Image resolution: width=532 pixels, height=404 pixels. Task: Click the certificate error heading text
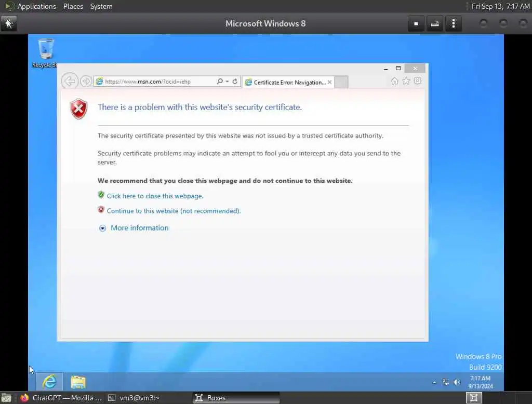tap(199, 107)
